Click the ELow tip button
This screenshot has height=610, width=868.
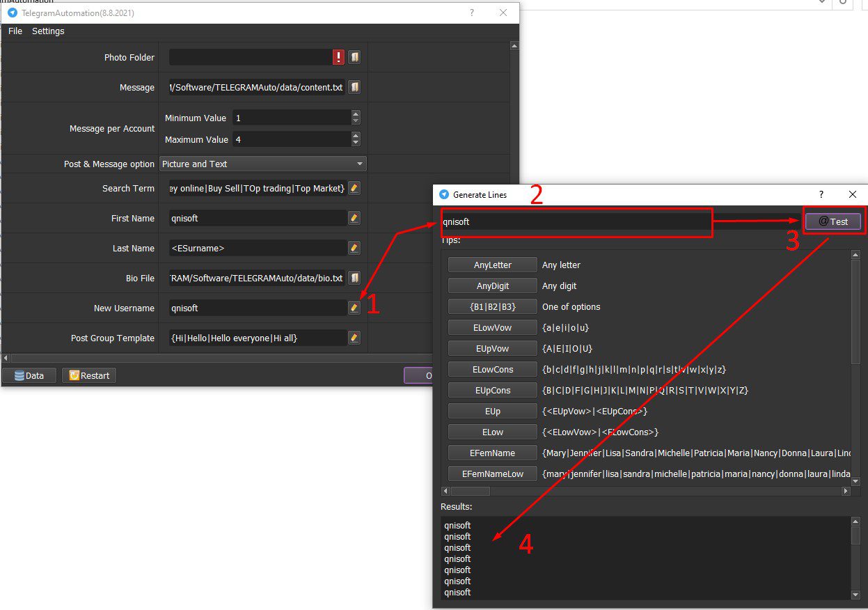coord(493,432)
